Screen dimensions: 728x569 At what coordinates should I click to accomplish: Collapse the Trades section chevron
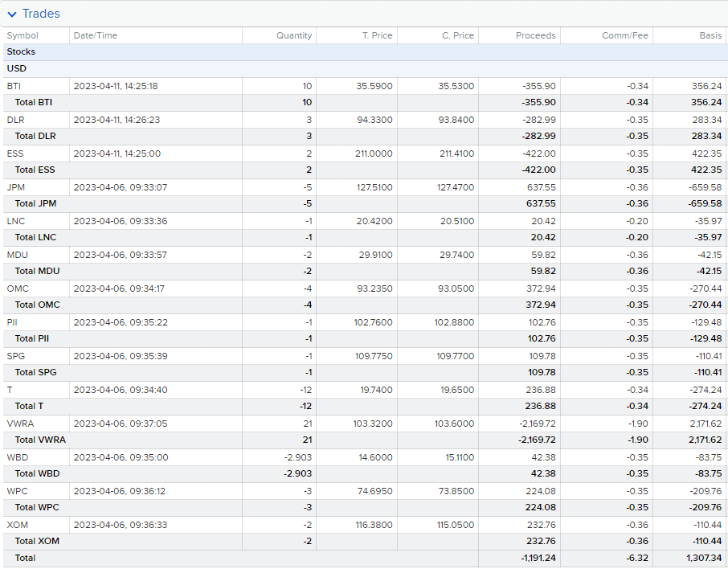[12, 14]
